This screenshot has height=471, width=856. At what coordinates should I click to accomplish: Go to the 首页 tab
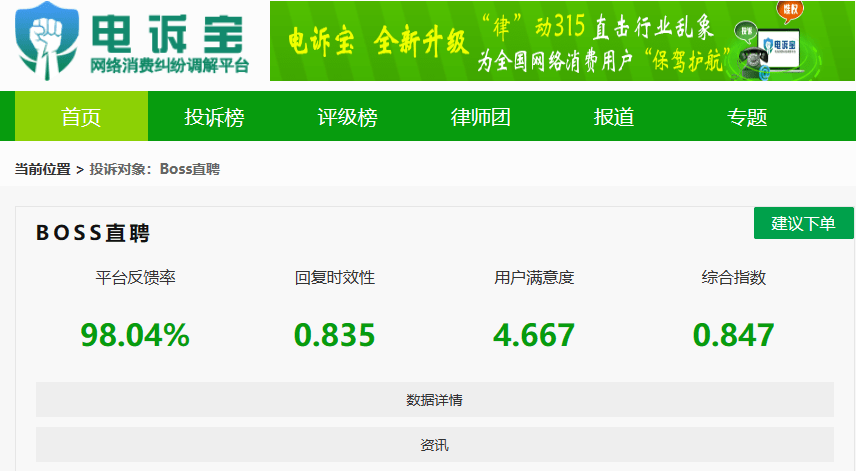pyautogui.click(x=81, y=117)
